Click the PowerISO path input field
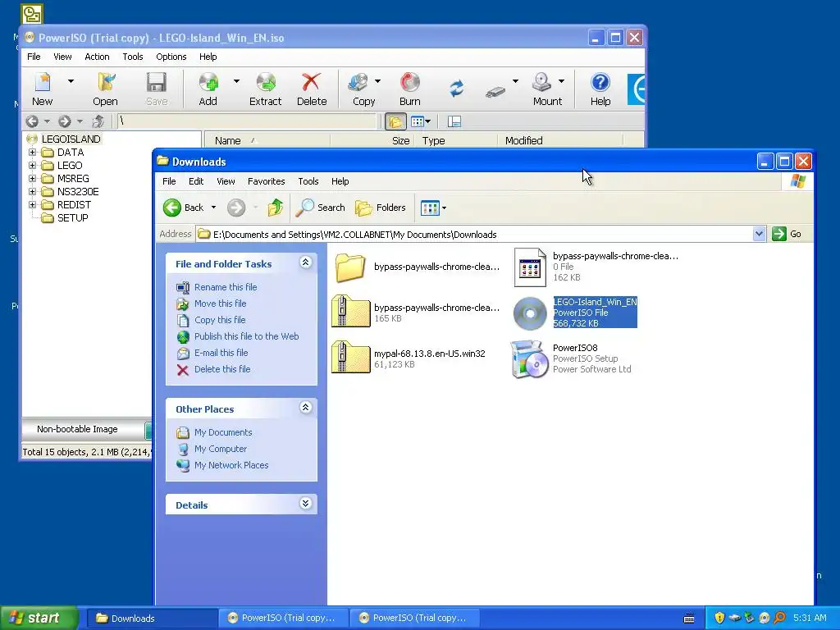840x630 pixels. [247, 121]
